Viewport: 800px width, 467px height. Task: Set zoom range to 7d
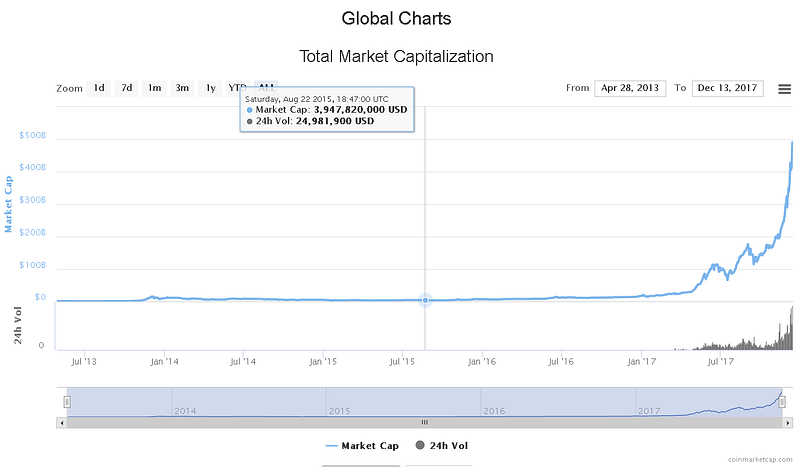127,88
